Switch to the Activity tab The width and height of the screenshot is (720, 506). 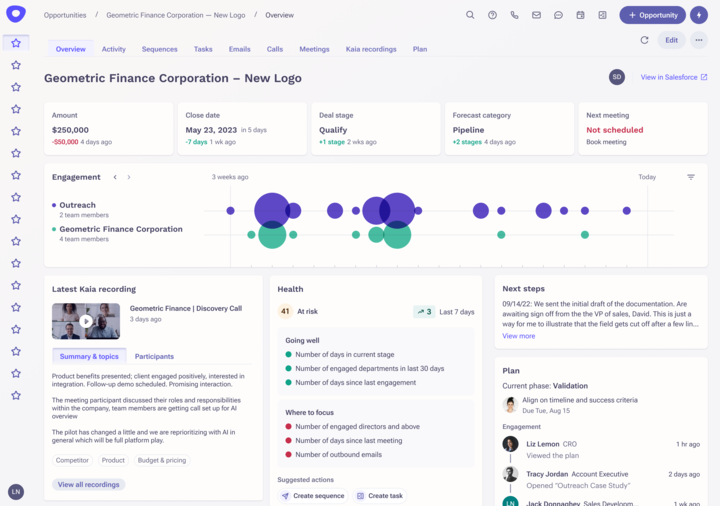113,49
